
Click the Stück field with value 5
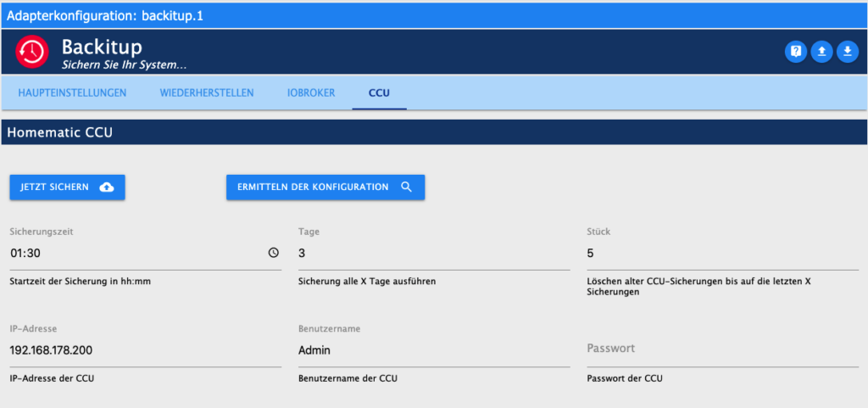722,254
